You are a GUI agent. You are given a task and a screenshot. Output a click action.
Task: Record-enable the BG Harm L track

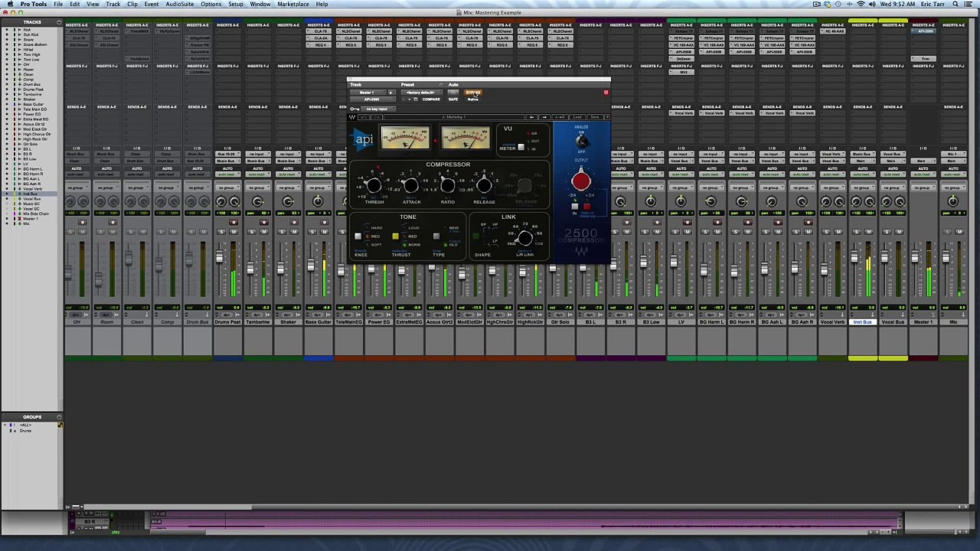pos(717,223)
